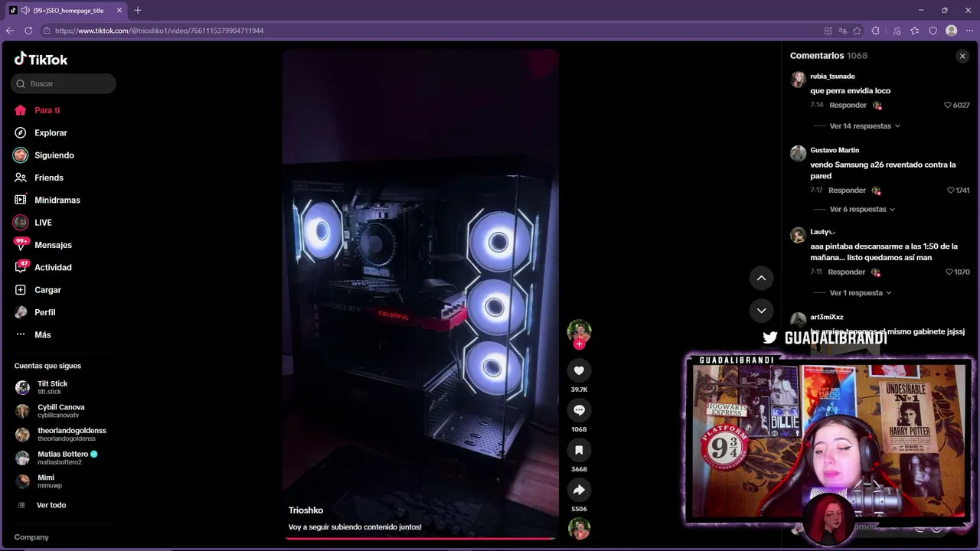Viewport: 980px width, 551px height.
Task: Seek using the video progress bar
Action: click(x=420, y=539)
